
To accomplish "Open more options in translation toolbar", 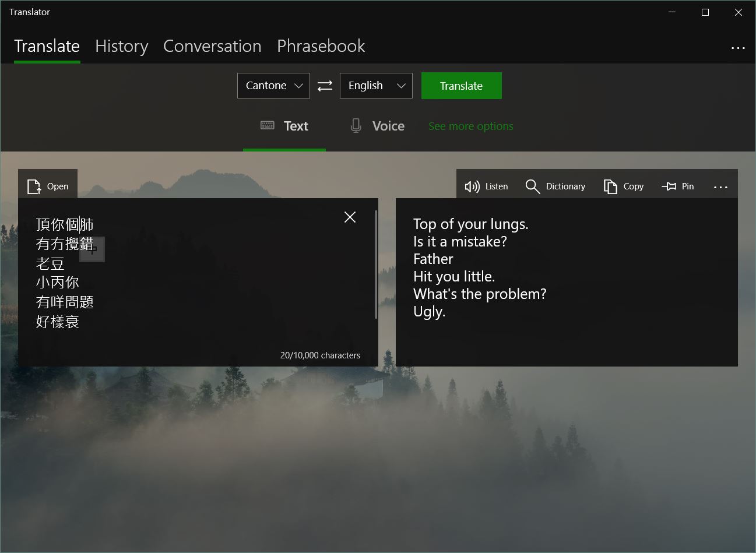I will (x=720, y=187).
